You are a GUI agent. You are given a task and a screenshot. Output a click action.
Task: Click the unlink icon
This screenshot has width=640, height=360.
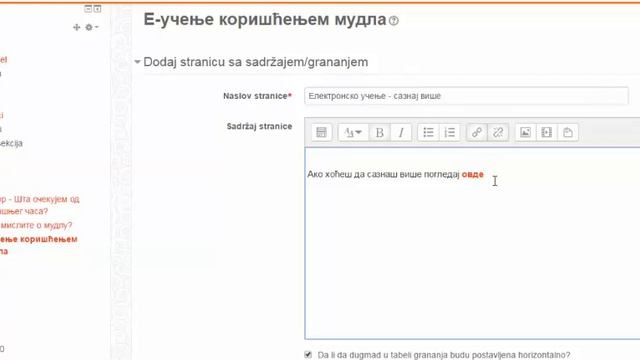click(x=498, y=133)
